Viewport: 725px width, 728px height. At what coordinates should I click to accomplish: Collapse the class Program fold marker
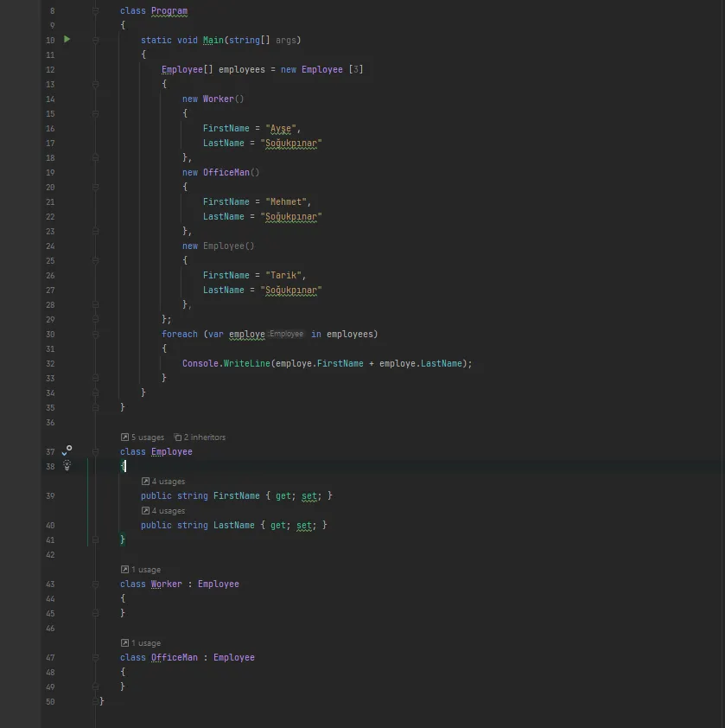[95, 10]
